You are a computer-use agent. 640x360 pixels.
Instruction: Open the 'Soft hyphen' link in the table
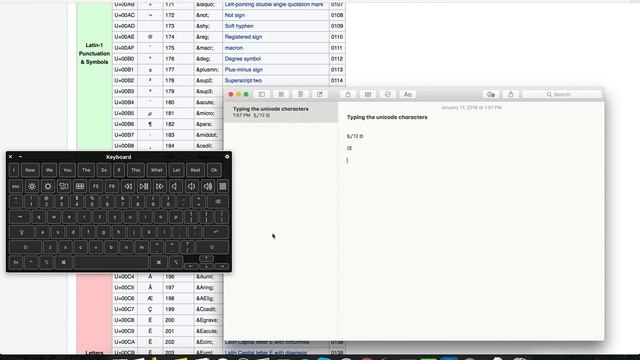[x=239, y=26]
